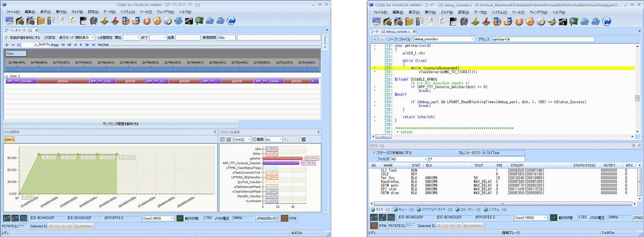
Task: Open Core2 (M33) dropdown in right window
Action: (x=531, y=218)
